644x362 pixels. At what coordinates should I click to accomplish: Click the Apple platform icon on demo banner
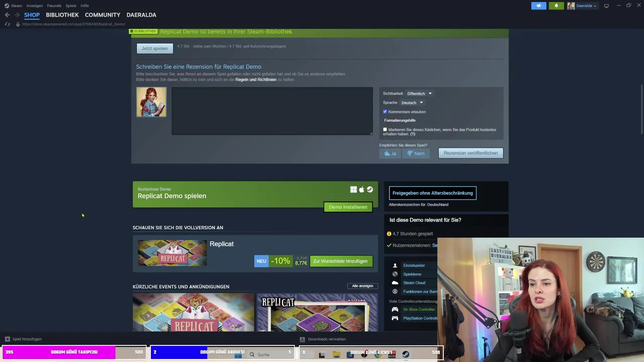361,190
